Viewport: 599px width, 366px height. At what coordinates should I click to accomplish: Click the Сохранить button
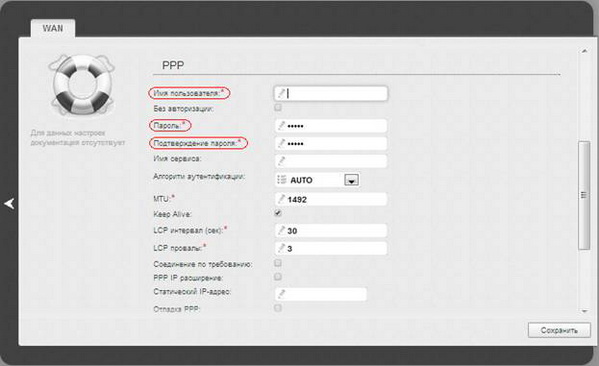point(559,330)
